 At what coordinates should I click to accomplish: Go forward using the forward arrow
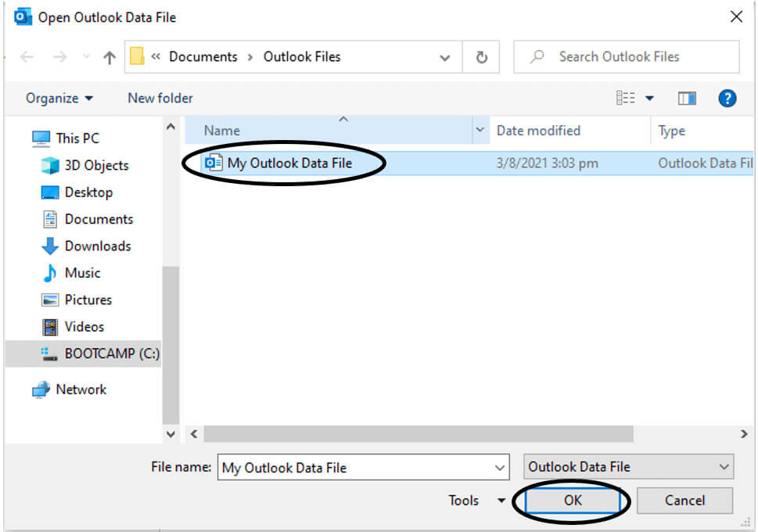click(60, 57)
